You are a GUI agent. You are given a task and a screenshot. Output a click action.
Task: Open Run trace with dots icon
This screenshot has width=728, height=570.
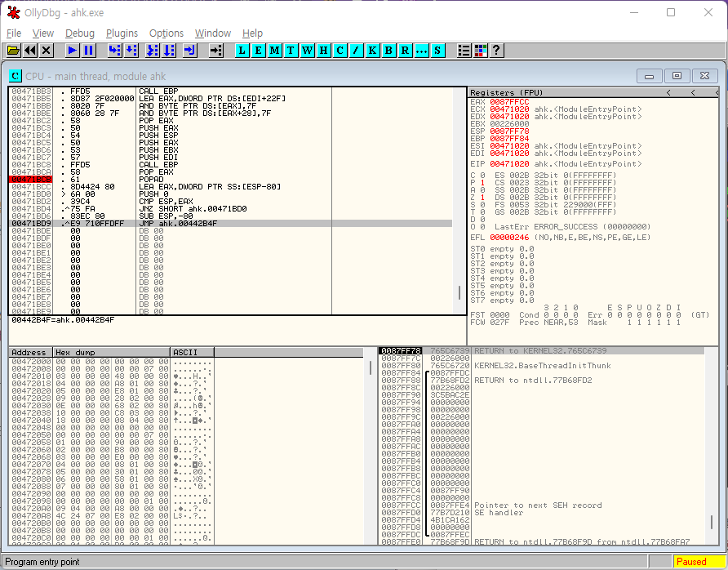[x=421, y=50]
